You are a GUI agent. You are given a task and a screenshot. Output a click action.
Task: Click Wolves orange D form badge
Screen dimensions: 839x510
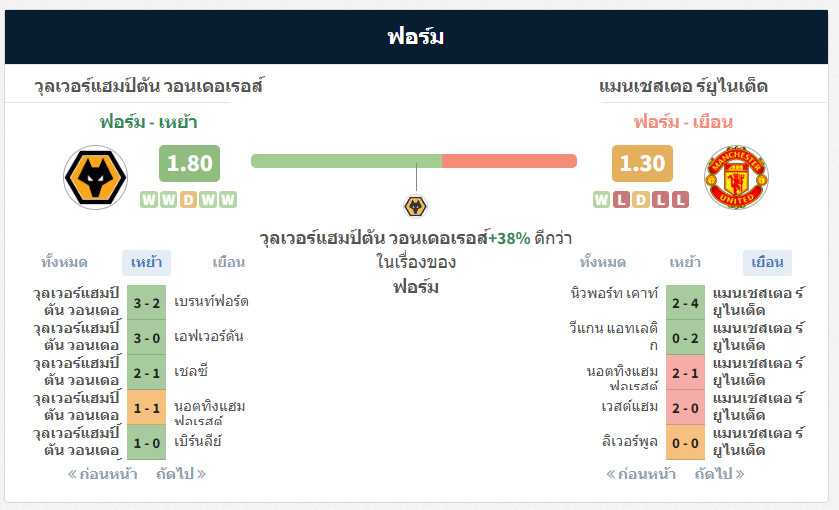(188, 200)
